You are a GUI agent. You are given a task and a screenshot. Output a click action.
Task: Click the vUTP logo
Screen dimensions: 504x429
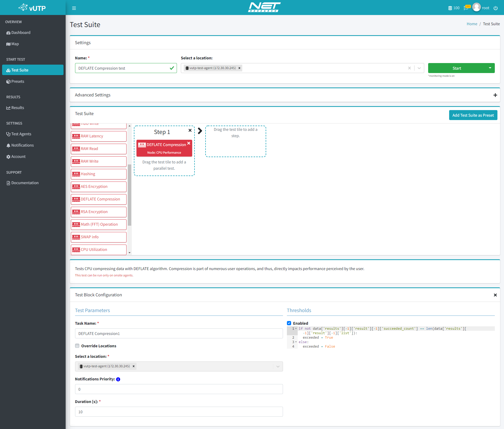(x=32, y=8)
